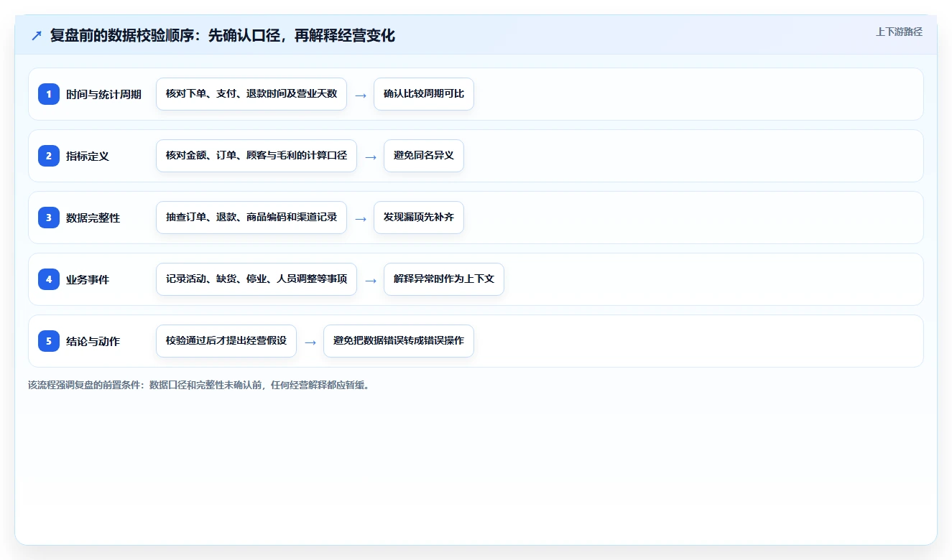This screenshot has width=952, height=560.
Task: Click the 时间与统计周期 step label
Action: tap(103, 94)
